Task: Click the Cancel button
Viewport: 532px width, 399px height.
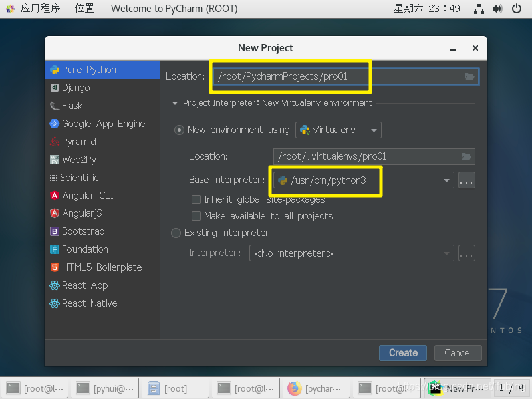Action: (x=458, y=353)
